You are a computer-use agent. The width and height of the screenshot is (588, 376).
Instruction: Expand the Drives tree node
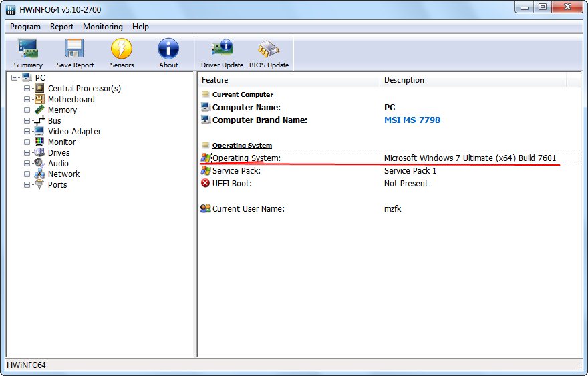tap(27, 153)
